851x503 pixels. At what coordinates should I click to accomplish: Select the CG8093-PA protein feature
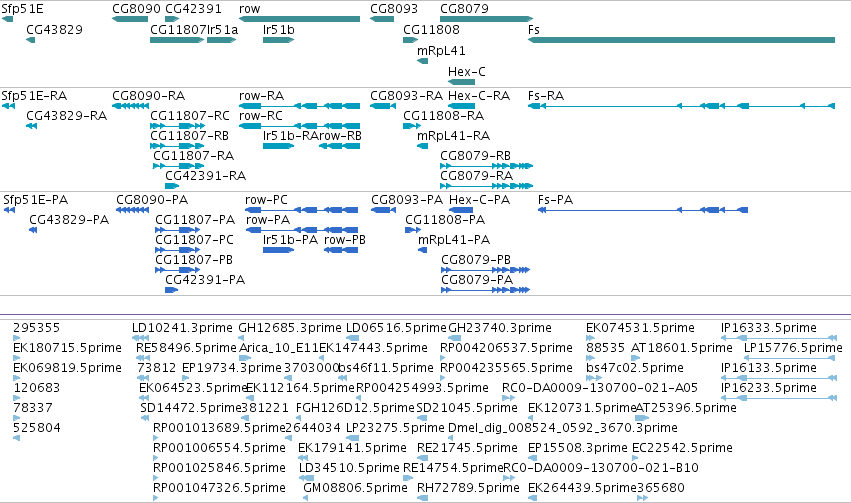(383, 210)
